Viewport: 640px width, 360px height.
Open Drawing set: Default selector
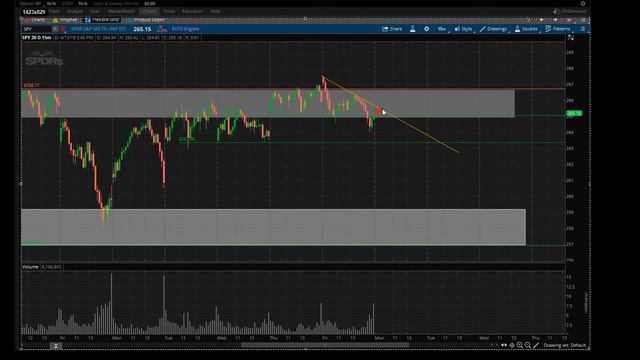(x=564, y=345)
